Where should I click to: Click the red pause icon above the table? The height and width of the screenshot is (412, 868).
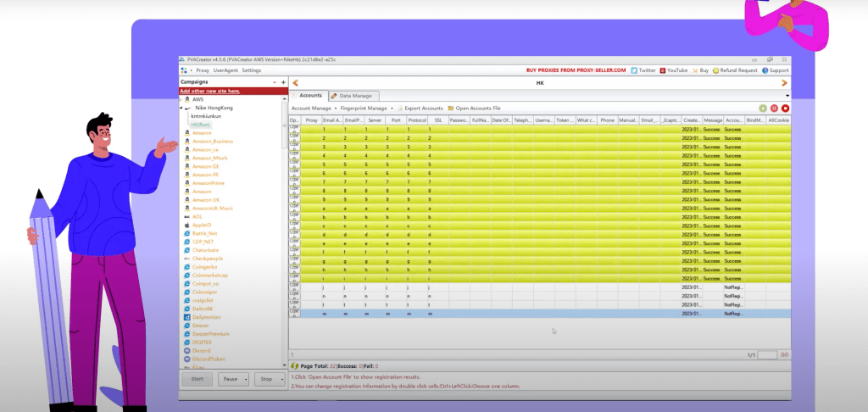(x=774, y=109)
